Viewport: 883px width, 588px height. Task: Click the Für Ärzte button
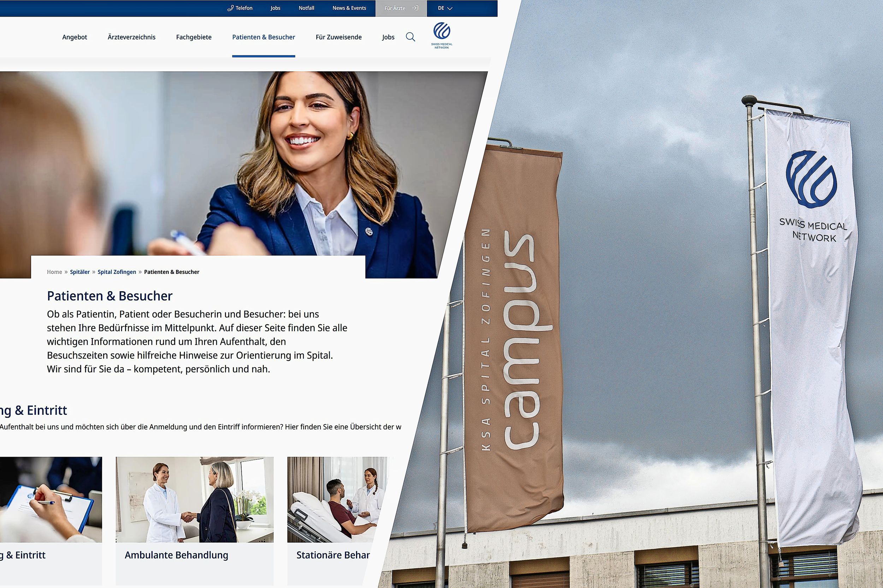pos(401,8)
